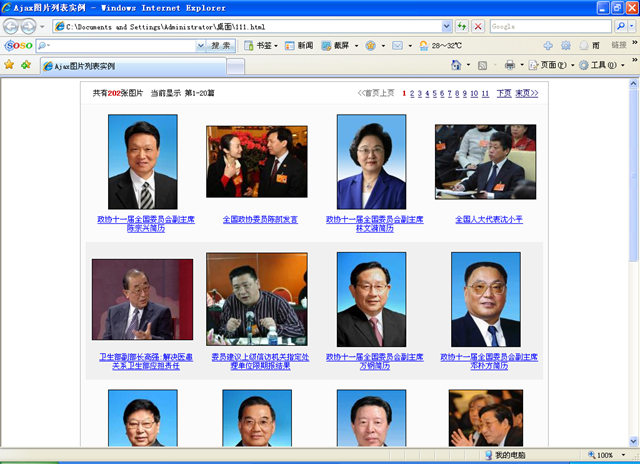Open the recent pages dropdown beside Forward
The width and height of the screenshot is (640, 464).
tap(42, 27)
